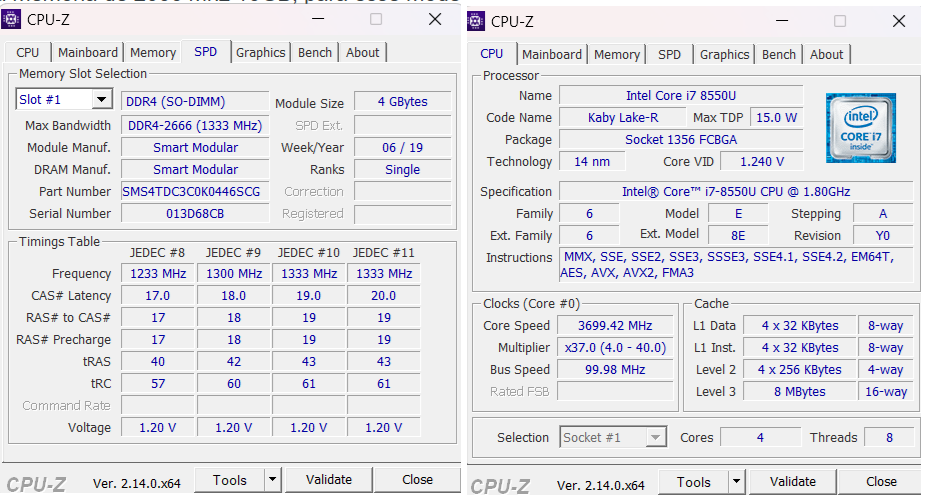Image resolution: width=928 pixels, height=495 pixels.
Task: Click JEDEC #9 tRAS value 42
Action: [x=234, y=362]
